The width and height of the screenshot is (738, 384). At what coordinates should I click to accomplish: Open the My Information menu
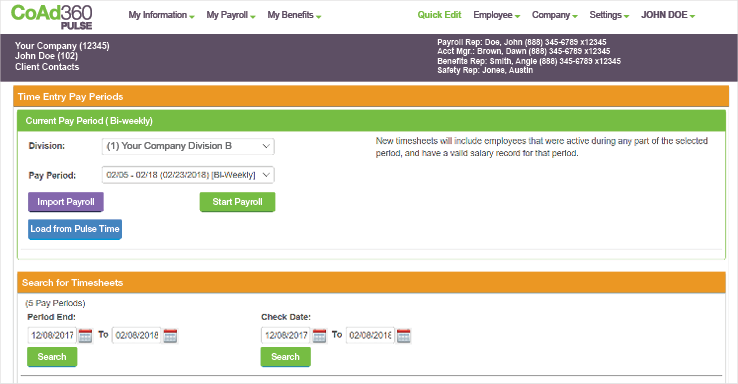click(x=161, y=15)
